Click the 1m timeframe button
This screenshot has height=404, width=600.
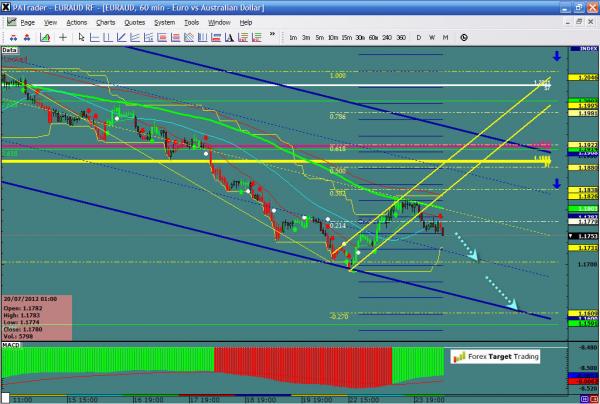pos(293,37)
